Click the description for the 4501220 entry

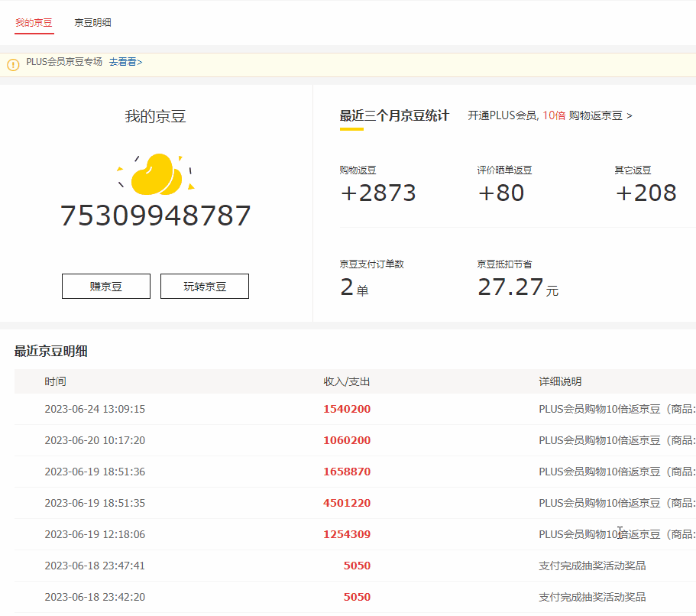tap(617, 503)
